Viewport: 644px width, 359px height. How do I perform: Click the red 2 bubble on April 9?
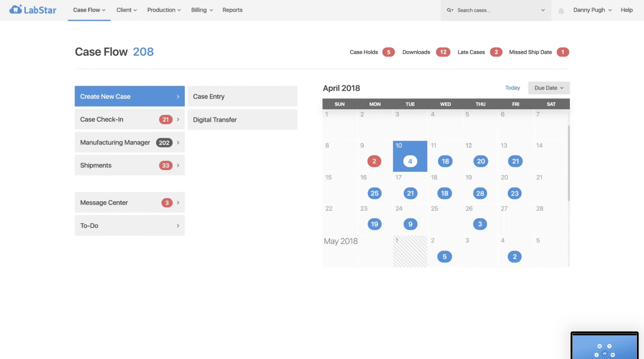pyautogui.click(x=374, y=161)
